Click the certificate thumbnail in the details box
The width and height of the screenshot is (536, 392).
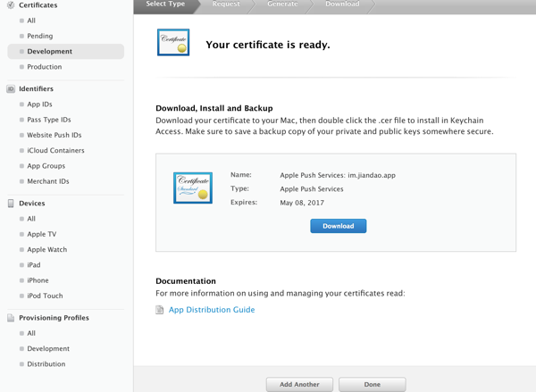point(193,188)
